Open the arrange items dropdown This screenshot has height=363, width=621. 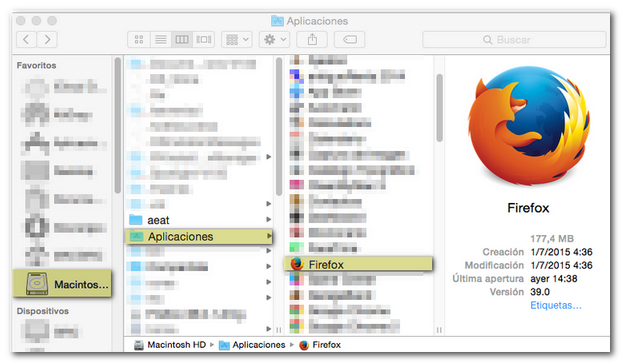(x=237, y=40)
